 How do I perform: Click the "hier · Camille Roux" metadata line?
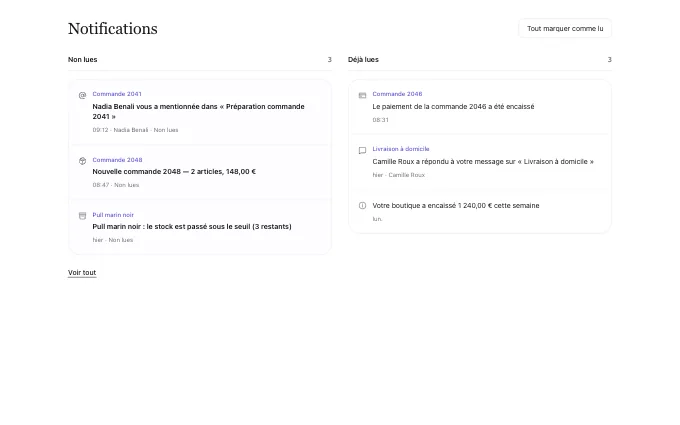coord(399,175)
